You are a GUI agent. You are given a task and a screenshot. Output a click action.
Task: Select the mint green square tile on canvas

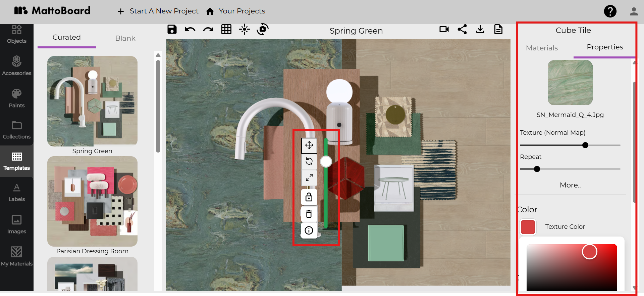point(386,243)
